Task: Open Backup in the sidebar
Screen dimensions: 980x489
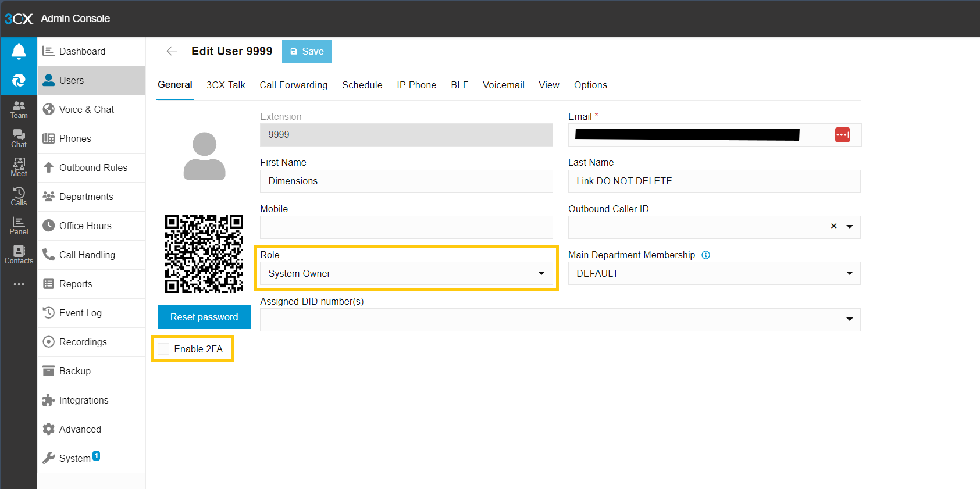Action: click(x=91, y=371)
